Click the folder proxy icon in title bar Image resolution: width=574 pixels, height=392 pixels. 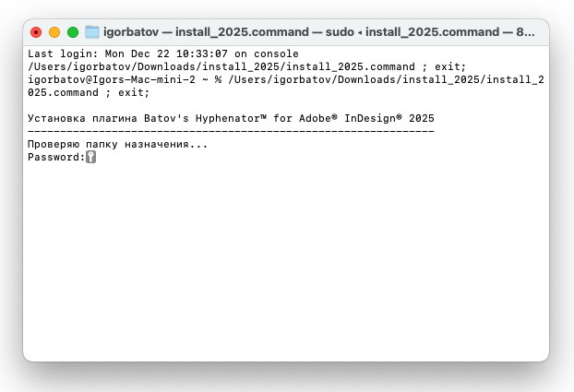tap(92, 32)
